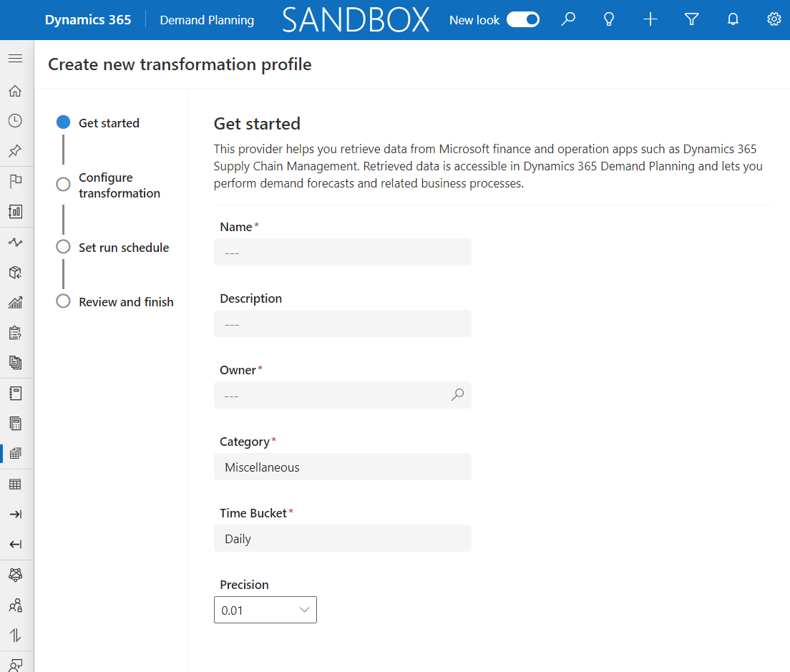This screenshot has height=672, width=790.
Task: Open notifications bell icon
Action: (733, 19)
